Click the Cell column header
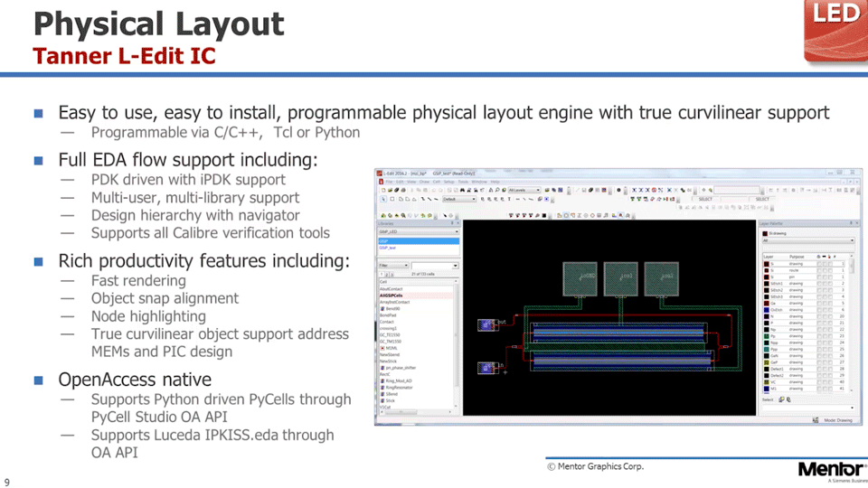868x488 pixels. 418,282
